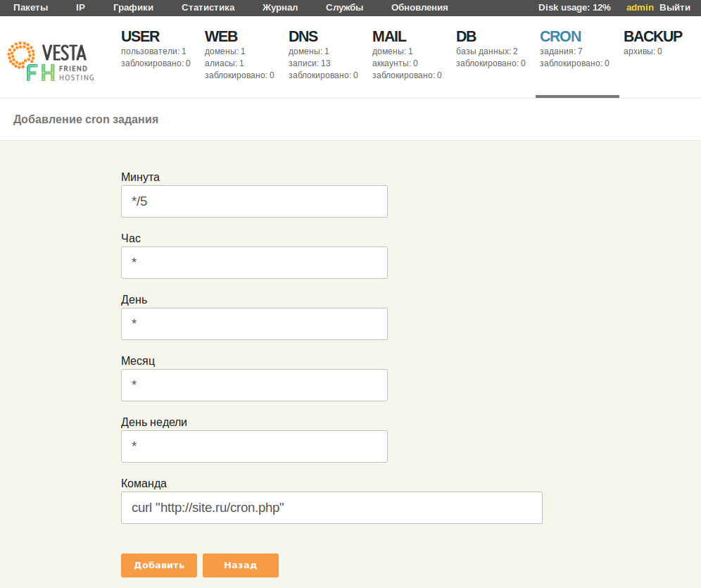
Task: Click the Vesta Friend Hosting logo
Action: click(51, 61)
